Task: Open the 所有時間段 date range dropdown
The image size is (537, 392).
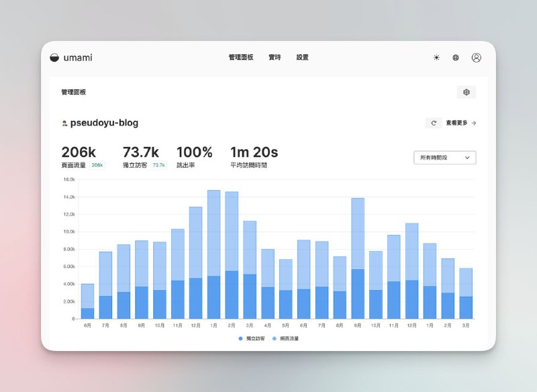Action: 444,158
